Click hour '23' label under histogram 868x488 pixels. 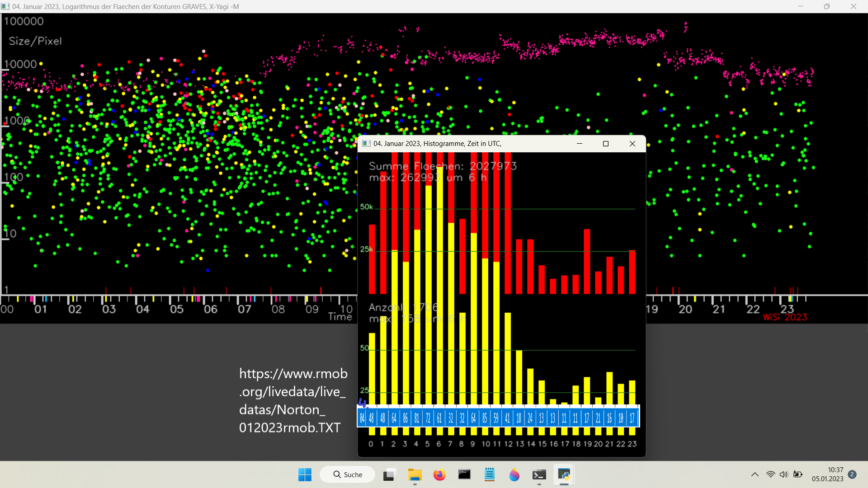(x=632, y=444)
